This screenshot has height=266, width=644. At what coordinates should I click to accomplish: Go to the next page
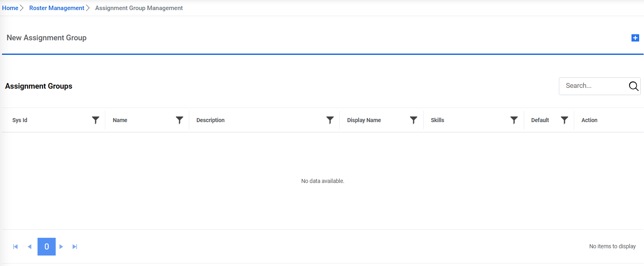pos(61,247)
